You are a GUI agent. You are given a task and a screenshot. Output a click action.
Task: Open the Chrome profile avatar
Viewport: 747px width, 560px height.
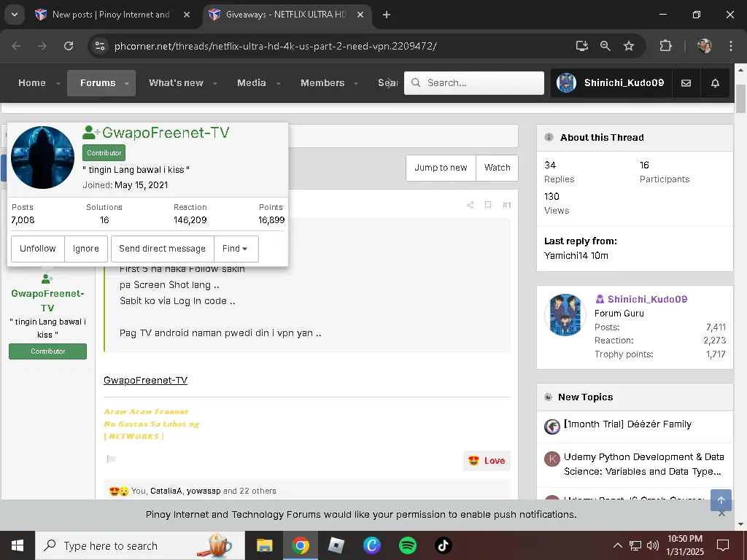click(x=705, y=46)
